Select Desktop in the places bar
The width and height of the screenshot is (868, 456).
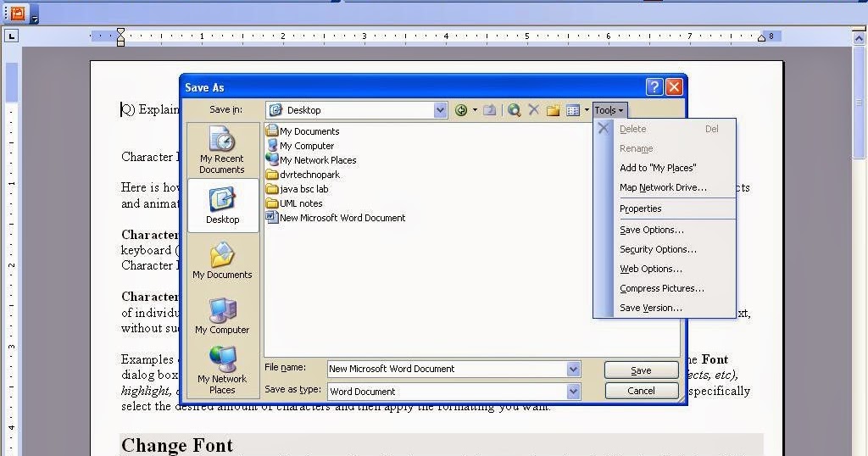click(223, 205)
